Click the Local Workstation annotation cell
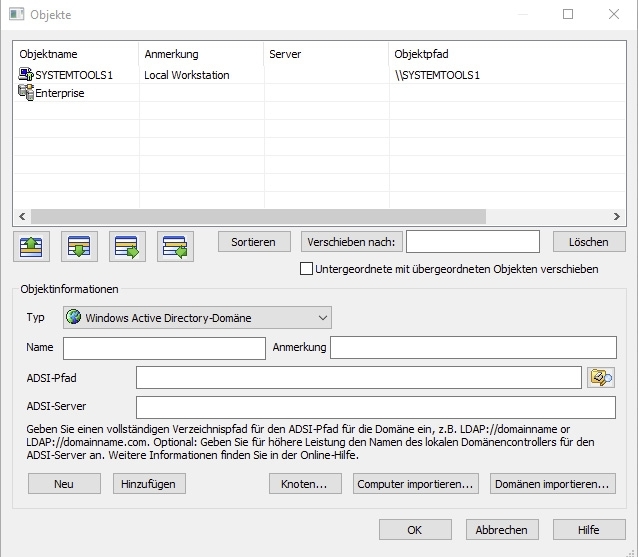Viewport: 638px width, 557px height. coord(187,75)
